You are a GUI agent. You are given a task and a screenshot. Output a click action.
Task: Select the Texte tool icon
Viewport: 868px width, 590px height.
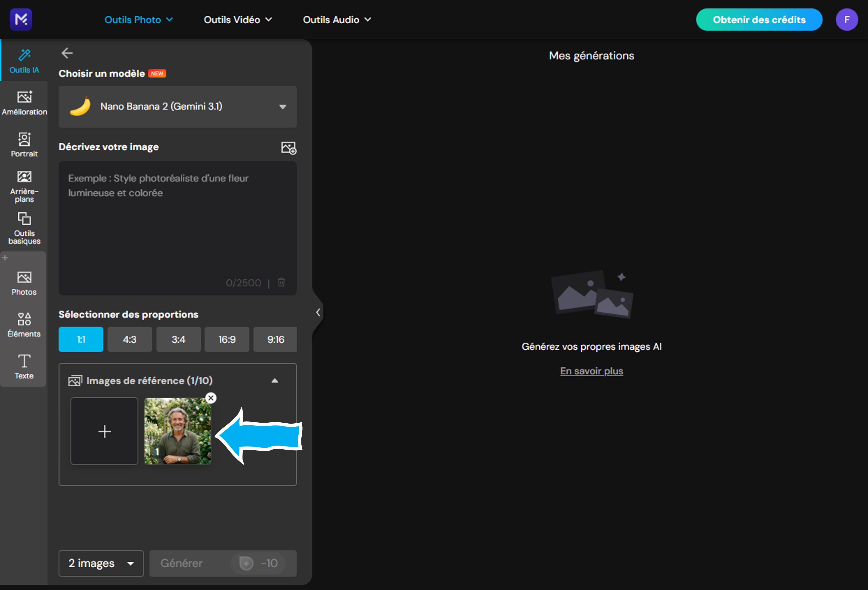[24, 366]
